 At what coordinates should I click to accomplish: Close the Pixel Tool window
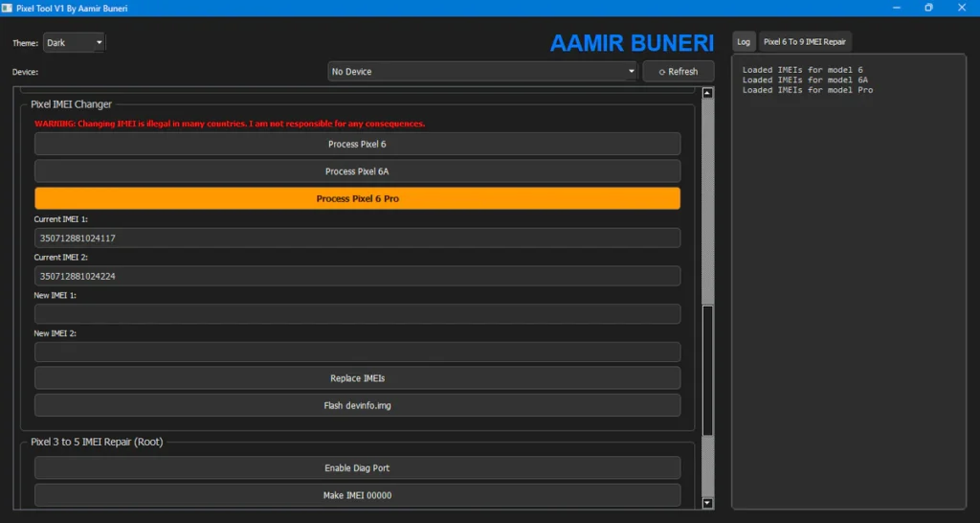click(x=962, y=8)
